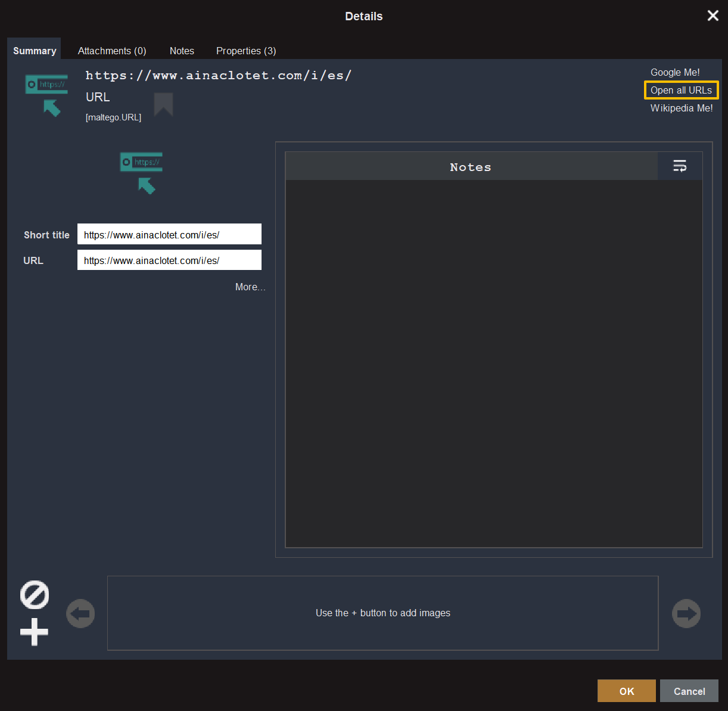Screen dimensions: 728x711
Task: Open the Properties (3) tab
Action: (x=246, y=51)
